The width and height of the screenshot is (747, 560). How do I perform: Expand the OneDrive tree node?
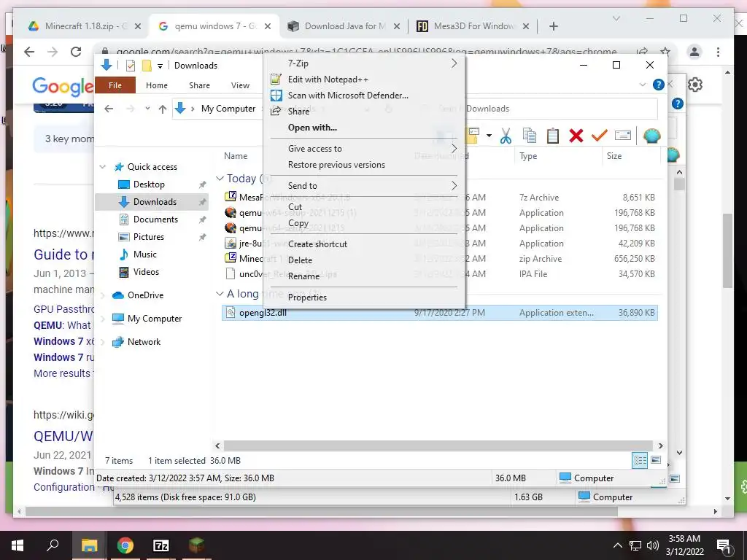coord(102,295)
